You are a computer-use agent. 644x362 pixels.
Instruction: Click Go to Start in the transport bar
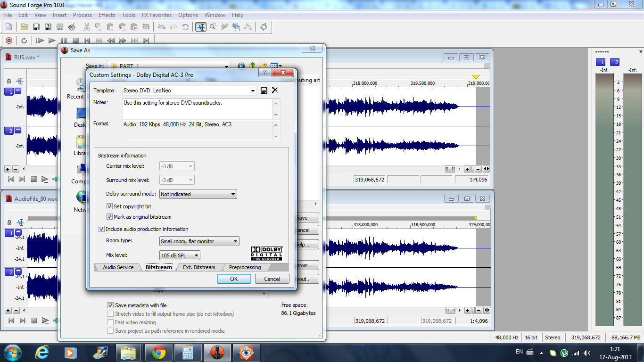coord(87,41)
